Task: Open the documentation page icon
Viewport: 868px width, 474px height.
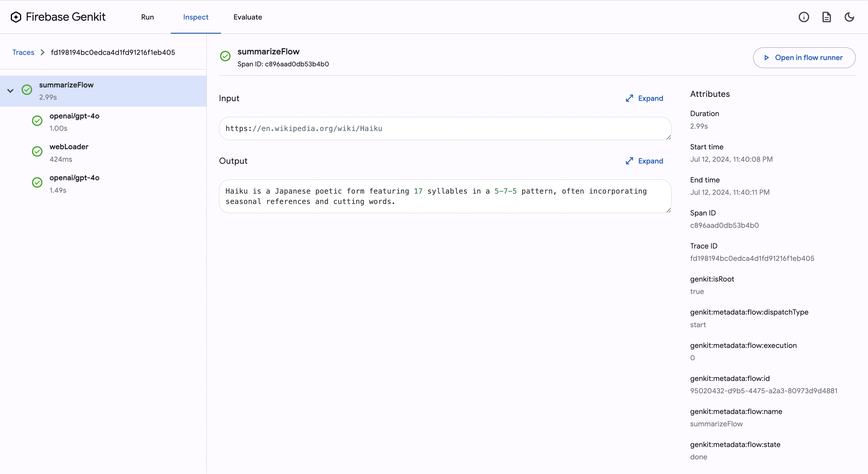Action: point(827,17)
